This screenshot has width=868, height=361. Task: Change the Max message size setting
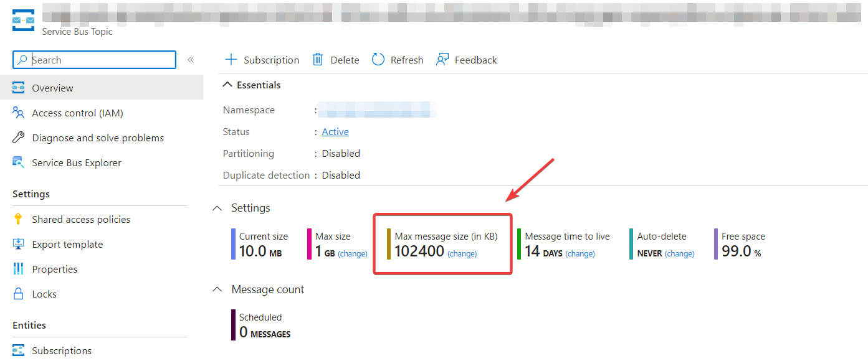462,254
